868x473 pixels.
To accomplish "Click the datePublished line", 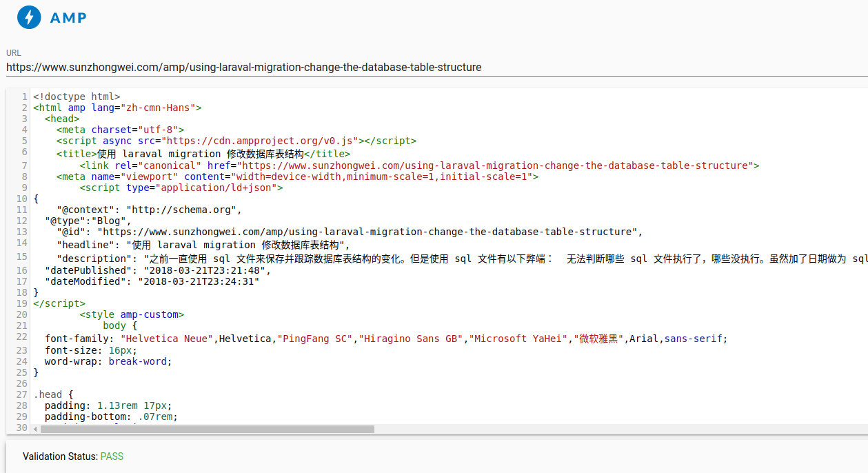I will click(x=158, y=270).
